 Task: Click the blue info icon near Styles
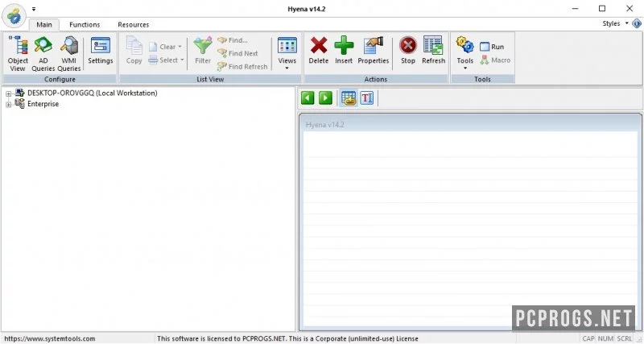pos(637,23)
